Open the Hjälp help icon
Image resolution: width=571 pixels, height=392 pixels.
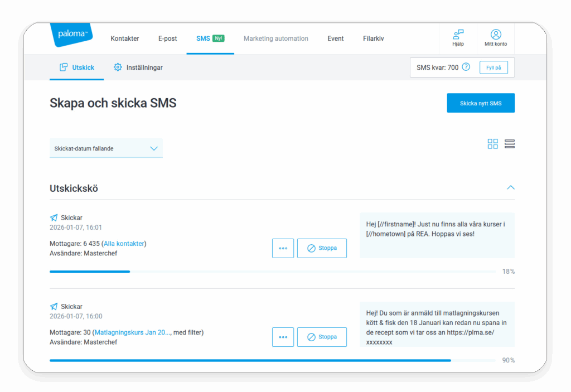tap(458, 35)
